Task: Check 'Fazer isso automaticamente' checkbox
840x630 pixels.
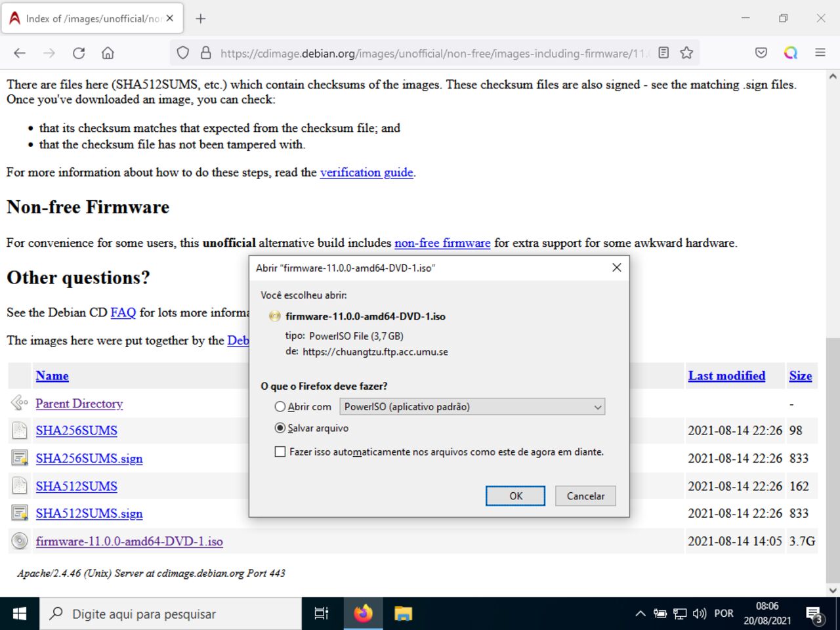Action: pyautogui.click(x=280, y=451)
